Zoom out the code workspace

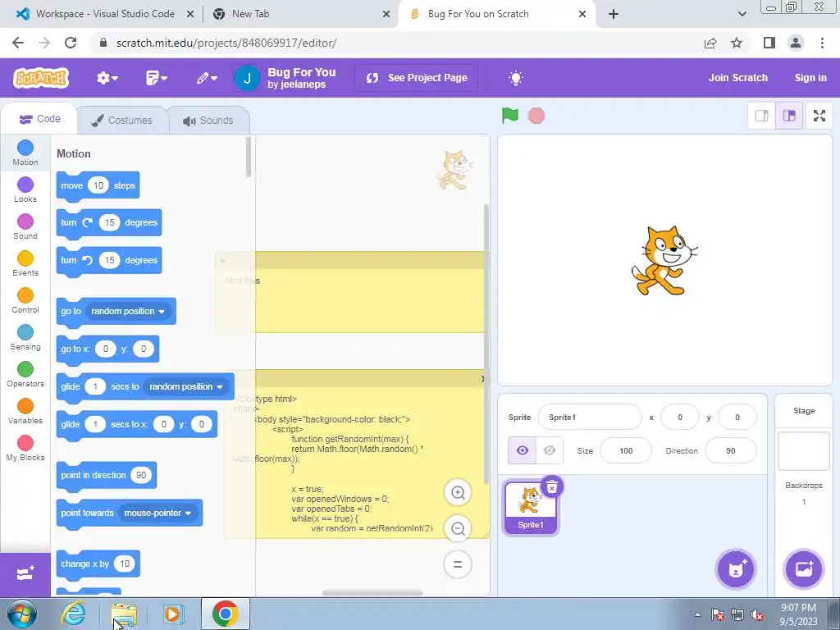(x=458, y=529)
